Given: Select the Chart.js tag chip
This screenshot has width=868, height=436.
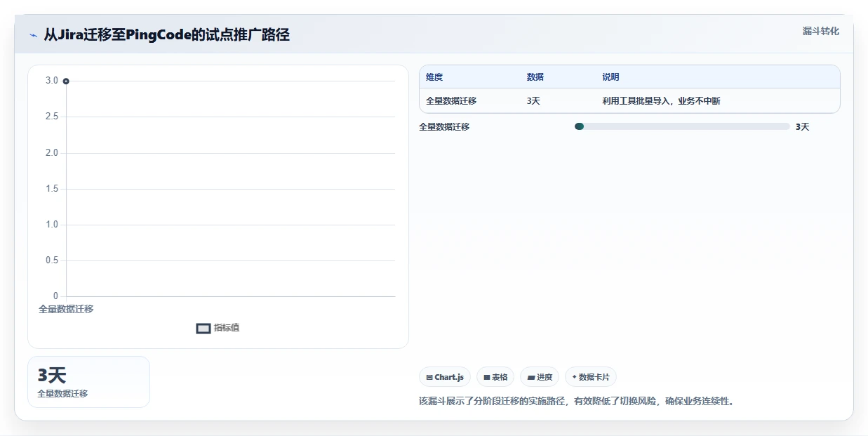Looking at the screenshot, I should 445,377.
